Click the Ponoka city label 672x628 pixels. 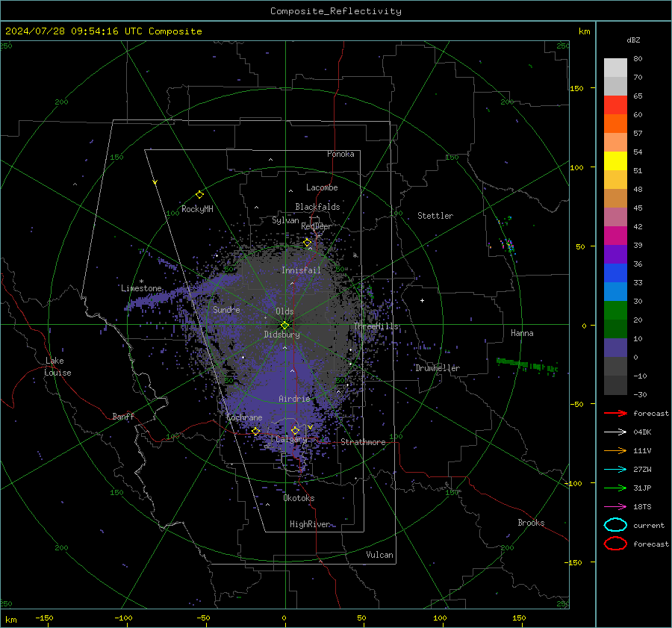click(340, 154)
